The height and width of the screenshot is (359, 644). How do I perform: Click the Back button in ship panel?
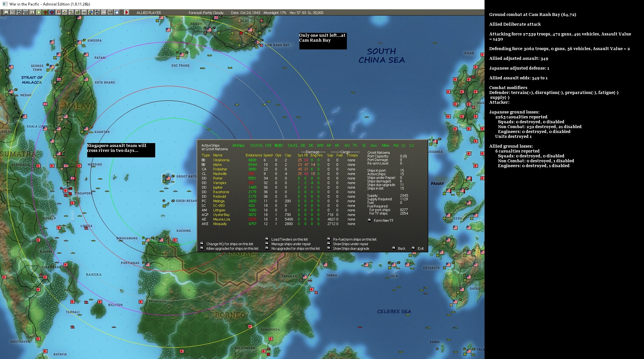[402, 248]
